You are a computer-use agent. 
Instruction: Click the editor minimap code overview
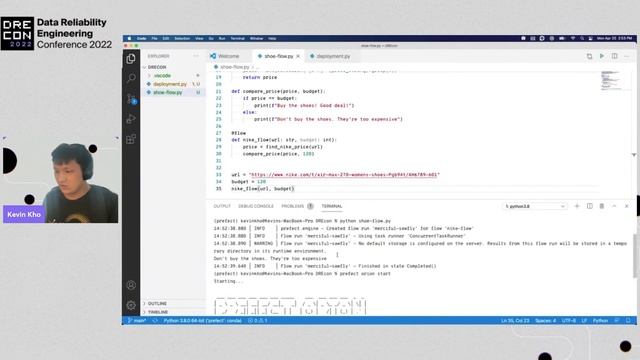[x=611, y=80]
